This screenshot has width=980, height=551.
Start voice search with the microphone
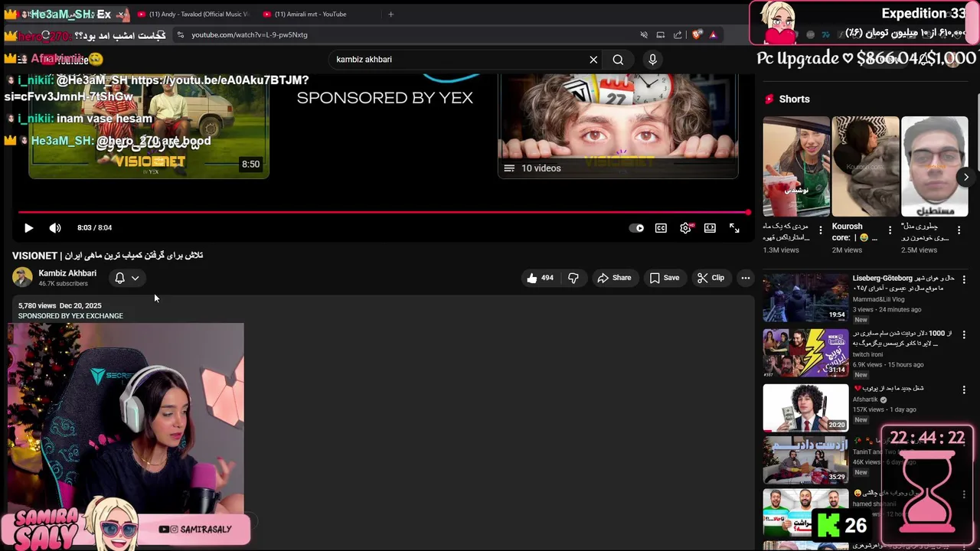pos(652,60)
